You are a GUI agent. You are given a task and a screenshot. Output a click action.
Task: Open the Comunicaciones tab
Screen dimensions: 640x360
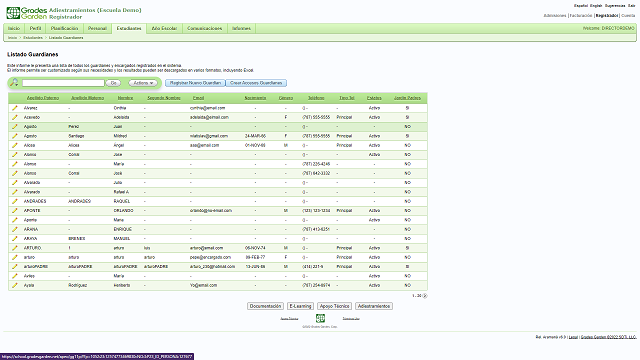(204, 29)
